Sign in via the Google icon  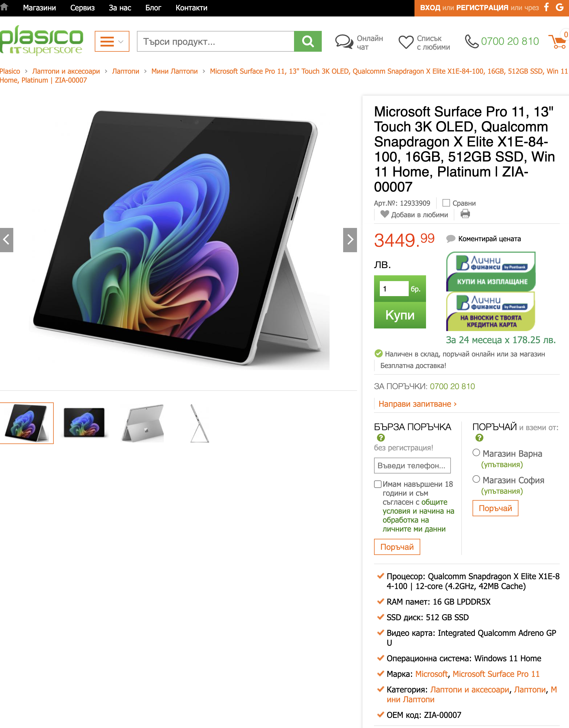(x=560, y=7)
